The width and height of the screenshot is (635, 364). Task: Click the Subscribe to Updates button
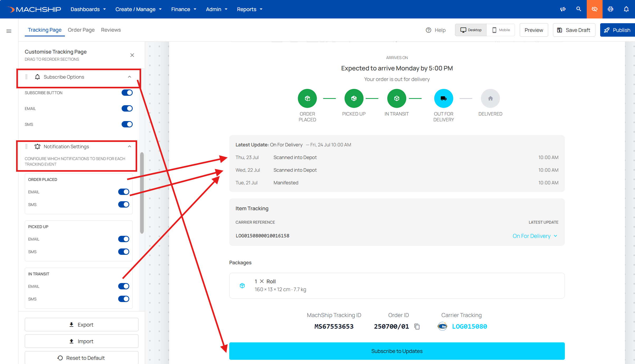pyautogui.click(x=397, y=351)
